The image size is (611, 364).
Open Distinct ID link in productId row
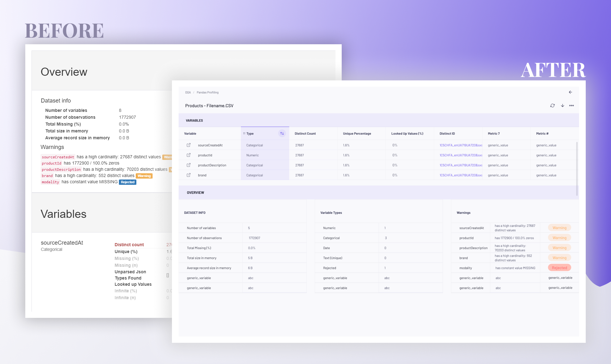tap(461, 155)
